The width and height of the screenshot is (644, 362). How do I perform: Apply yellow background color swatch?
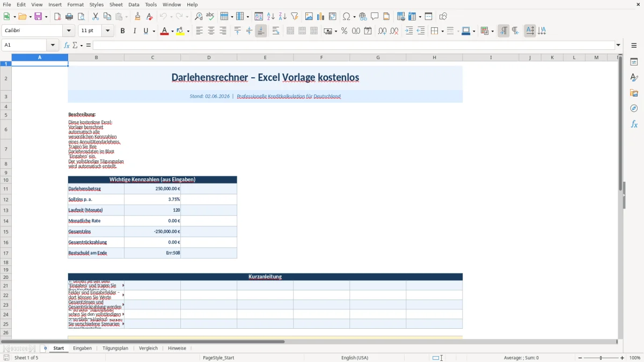pos(180,31)
